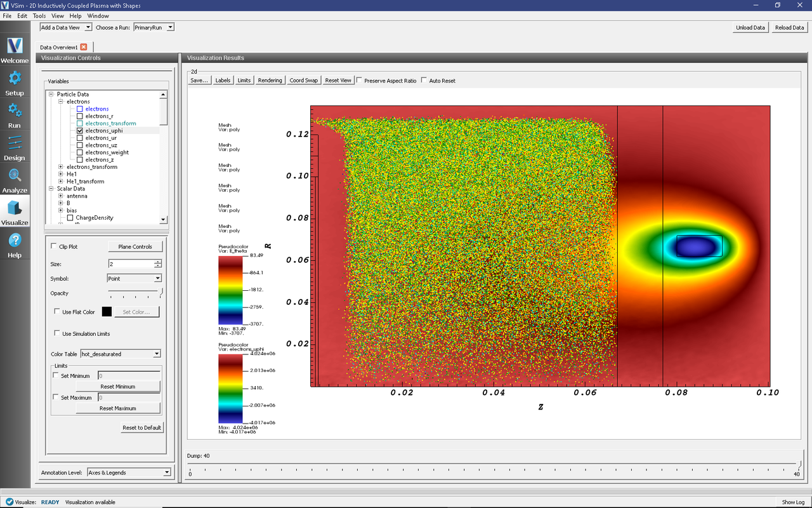Click Reset to Default button
The image size is (812, 508).
(142, 427)
